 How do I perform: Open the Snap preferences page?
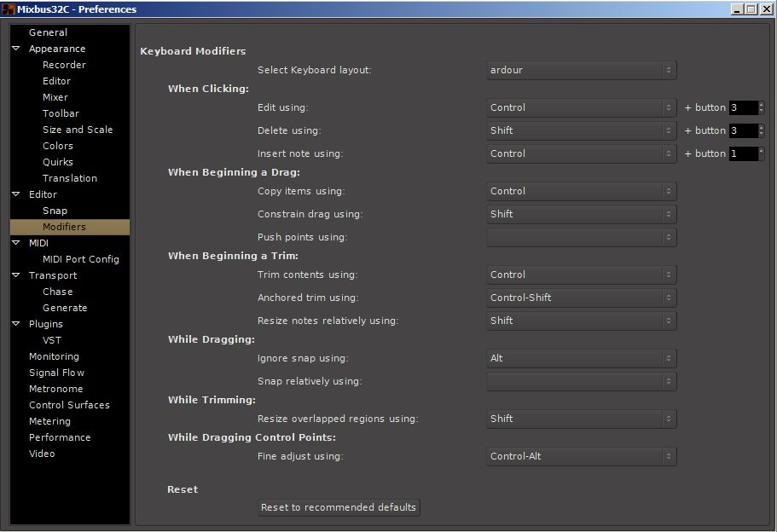pyautogui.click(x=55, y=211)
